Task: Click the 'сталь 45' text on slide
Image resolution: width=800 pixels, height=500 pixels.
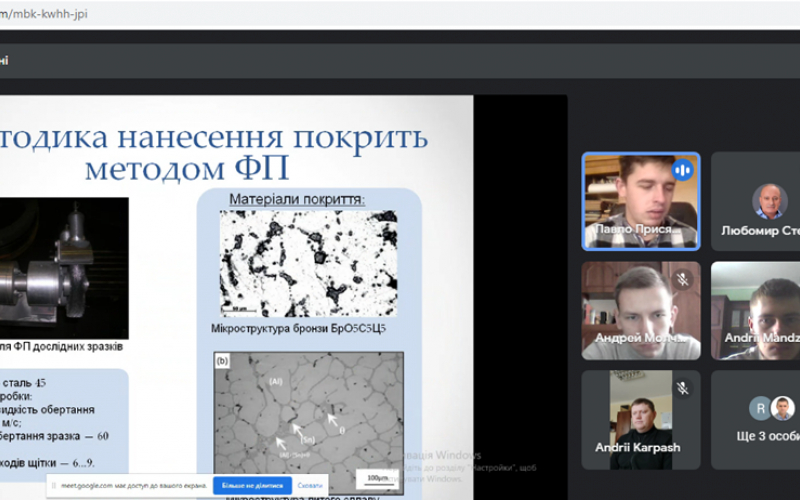Action: pyautogui.click(x=24, y=383)
